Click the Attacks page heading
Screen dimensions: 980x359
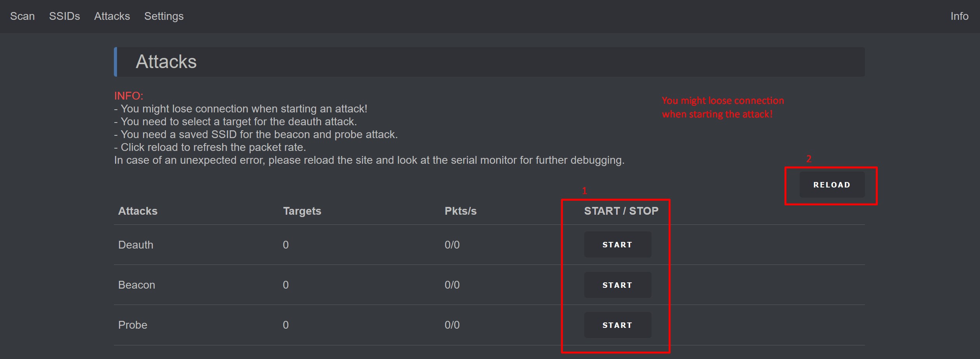tap(166, 61)
